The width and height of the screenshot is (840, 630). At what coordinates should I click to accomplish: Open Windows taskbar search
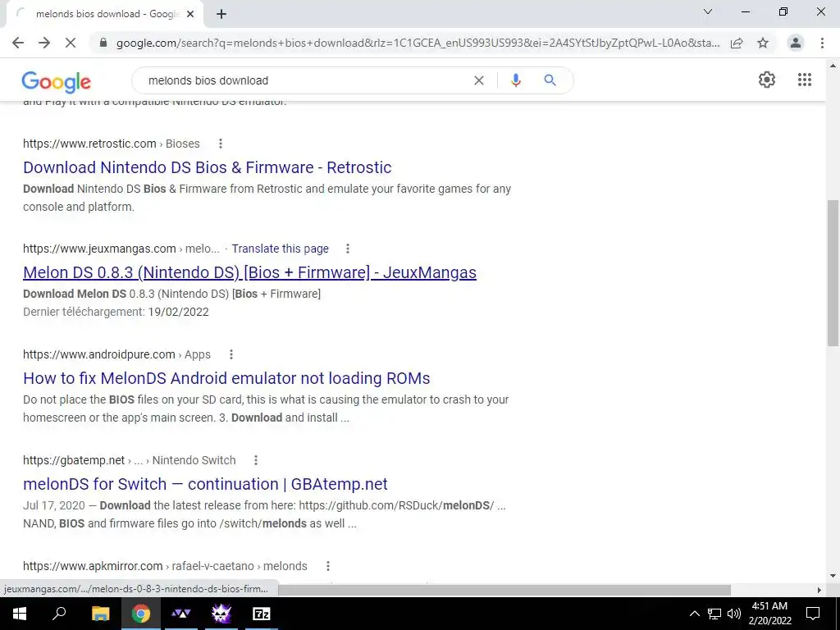(x=59, y=614)
